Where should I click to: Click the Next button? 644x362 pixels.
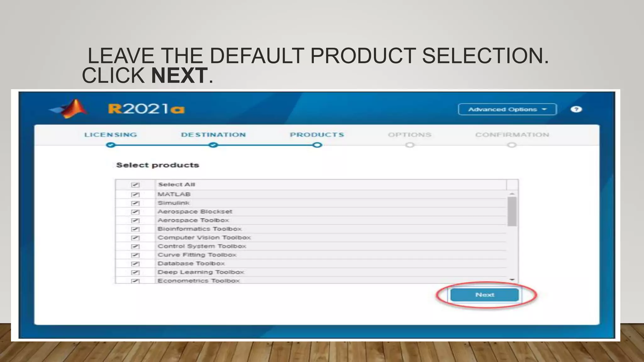[x=484, y=295]
